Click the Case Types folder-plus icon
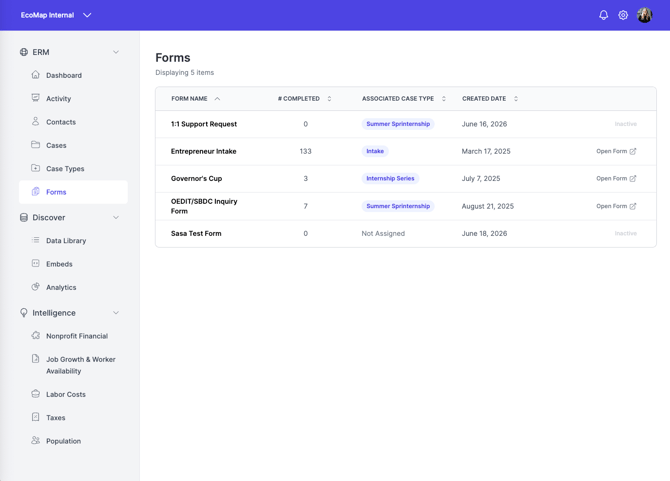Viewport: 670px width, 481px height. 36,168
